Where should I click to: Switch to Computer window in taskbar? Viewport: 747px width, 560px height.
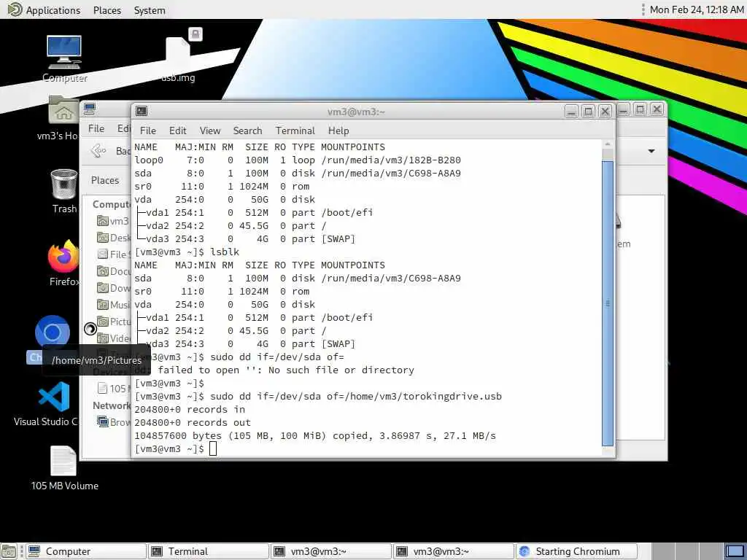point(86,551)
